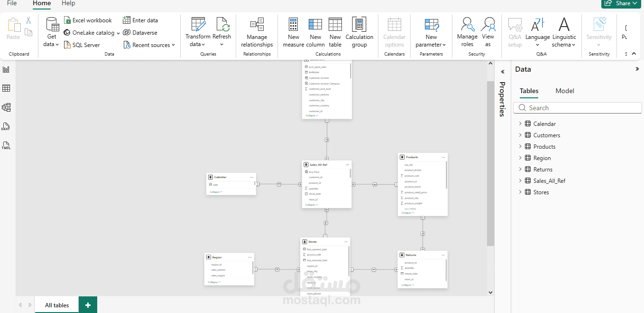The width and height of the screenshot is (644, 313).
Task: Expand the Stores table in Data pane
Action: (520, 192)
